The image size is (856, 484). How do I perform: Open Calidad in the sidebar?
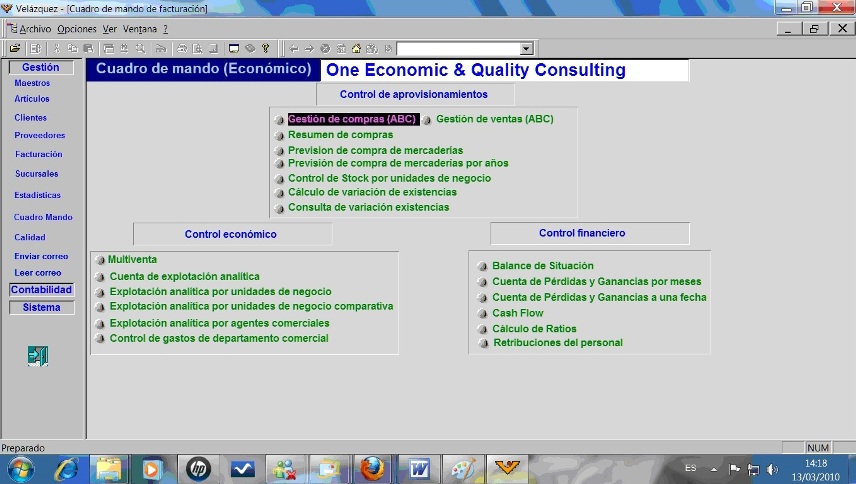click(30, 237)
